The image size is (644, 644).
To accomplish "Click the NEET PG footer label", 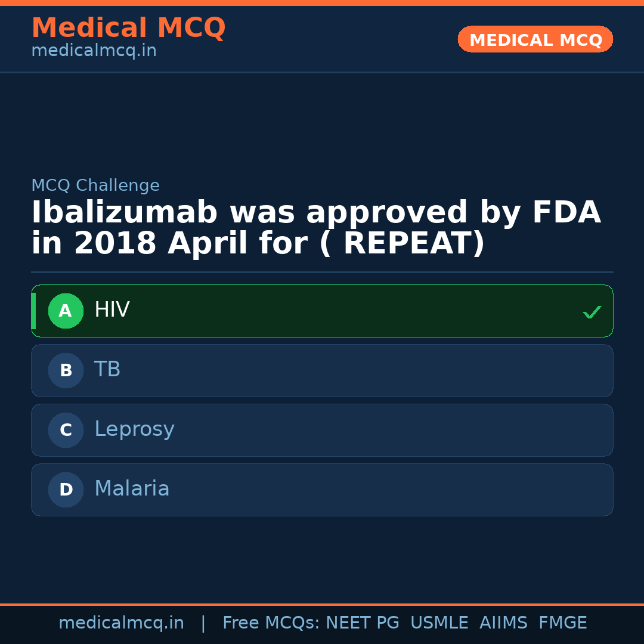I will coord(363,623).
